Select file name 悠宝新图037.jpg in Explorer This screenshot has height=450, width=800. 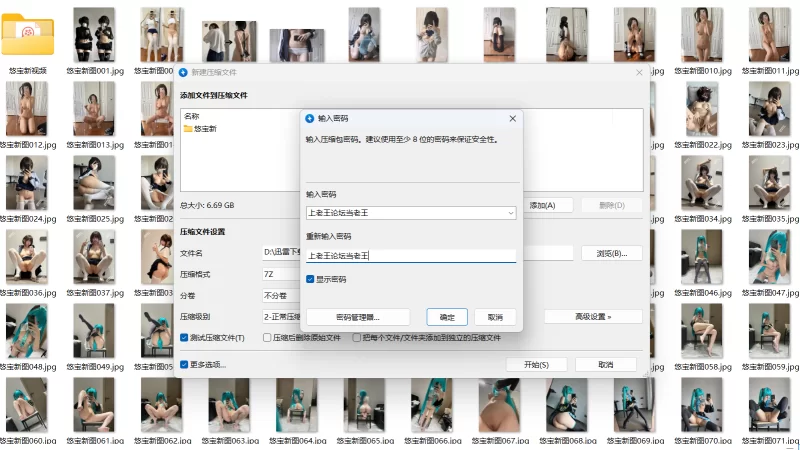tap(95, 293)
